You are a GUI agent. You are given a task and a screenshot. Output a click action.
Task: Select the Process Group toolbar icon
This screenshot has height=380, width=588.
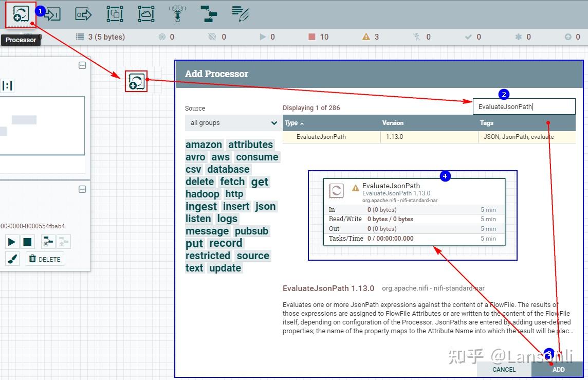pos(115,14)
